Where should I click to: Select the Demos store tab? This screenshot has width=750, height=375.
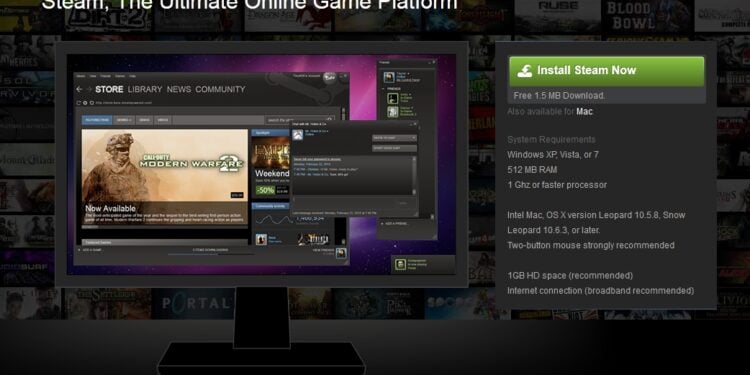tap(144, 120)
